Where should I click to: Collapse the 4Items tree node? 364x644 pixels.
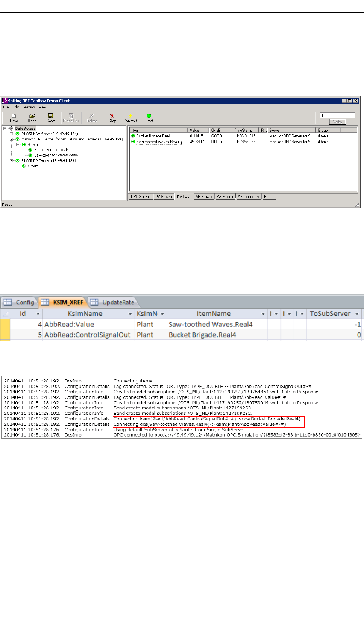pyautogui.click(x=18, y=145)
